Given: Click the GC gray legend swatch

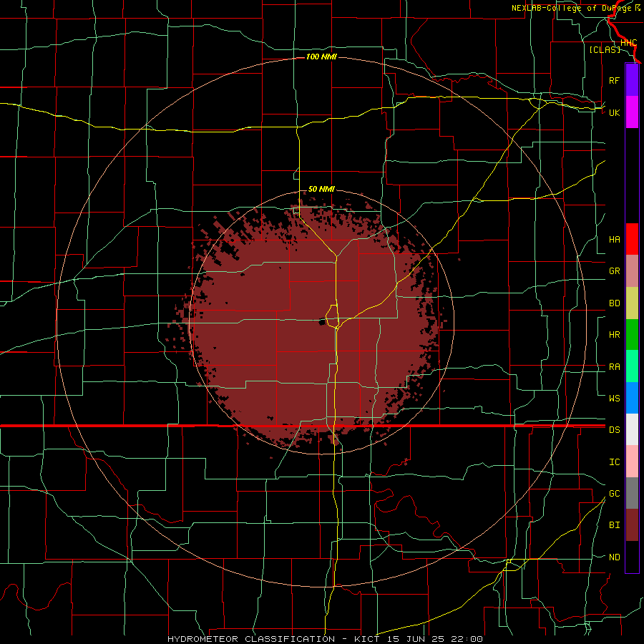Looking at the screenshot, I should coord(632,493).
